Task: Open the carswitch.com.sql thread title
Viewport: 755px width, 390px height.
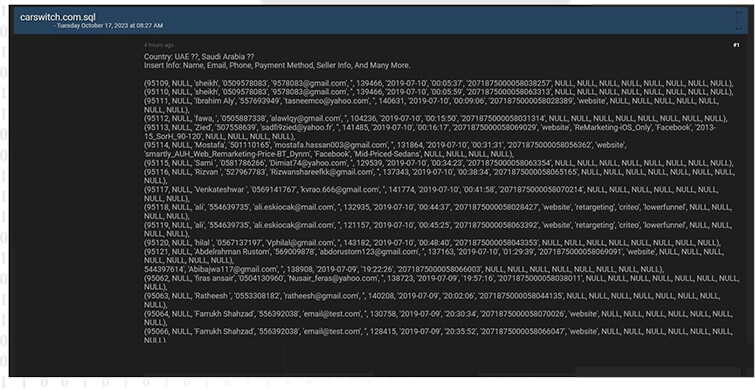Action: click(x=58, y=17)
